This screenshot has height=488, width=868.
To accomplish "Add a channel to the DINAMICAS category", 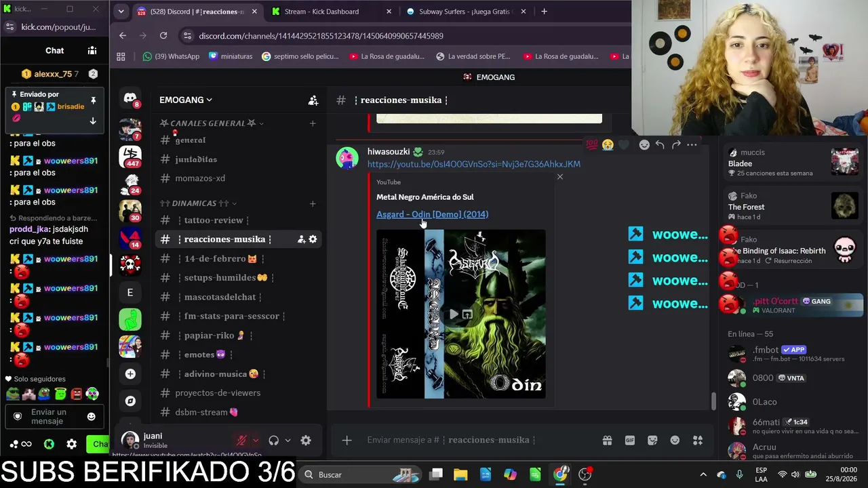I will point(313,203).
